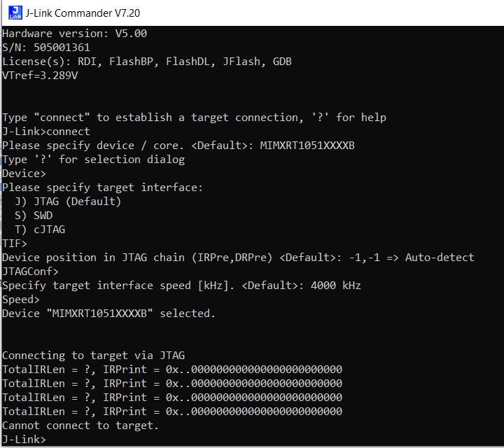Select the "T) cJTAG" interface option
Viewport: 504px width, 448px height.
click(x=40, y=230)
